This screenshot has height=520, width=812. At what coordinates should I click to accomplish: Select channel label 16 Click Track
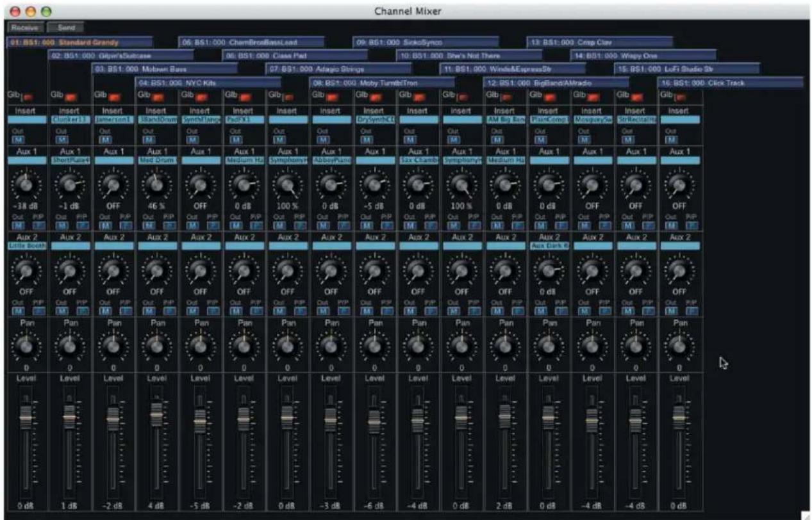point(731,83)
